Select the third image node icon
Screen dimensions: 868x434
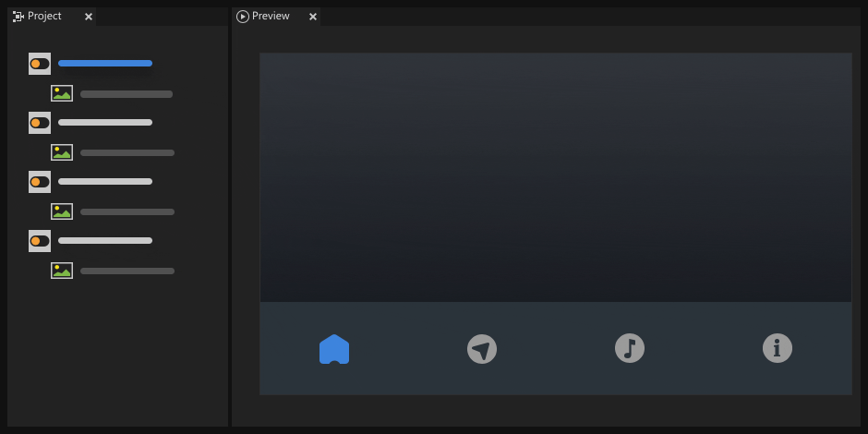point(62,211)
